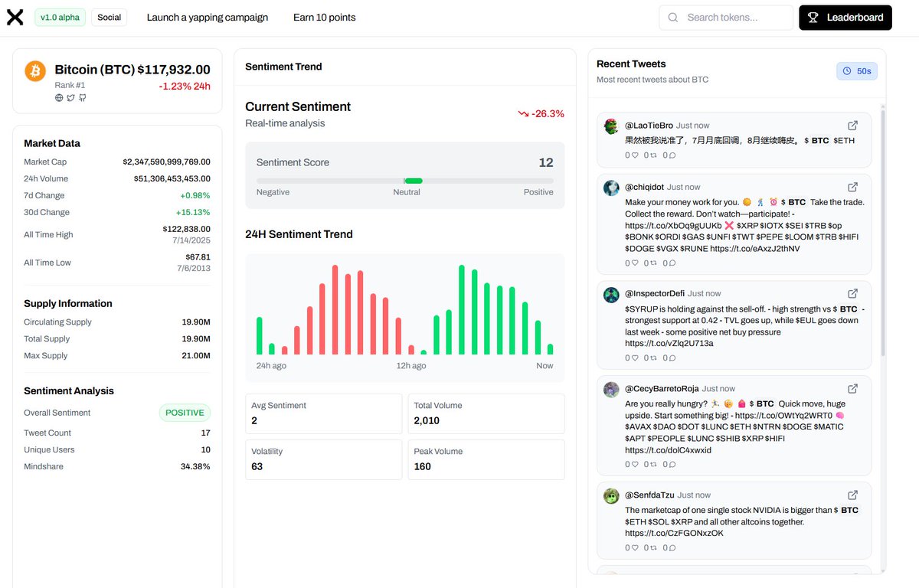Click the trophy icon on Leaderboard
The image size is (919, 588).
click(x=813, y=18)
